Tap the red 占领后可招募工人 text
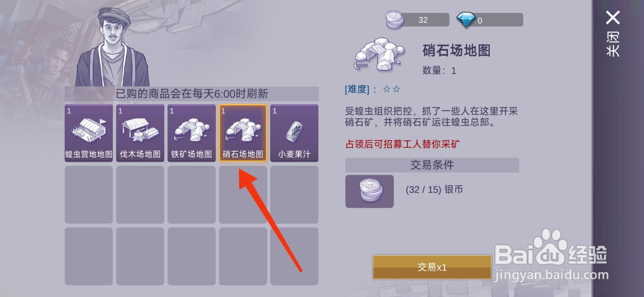 [402, 144]
